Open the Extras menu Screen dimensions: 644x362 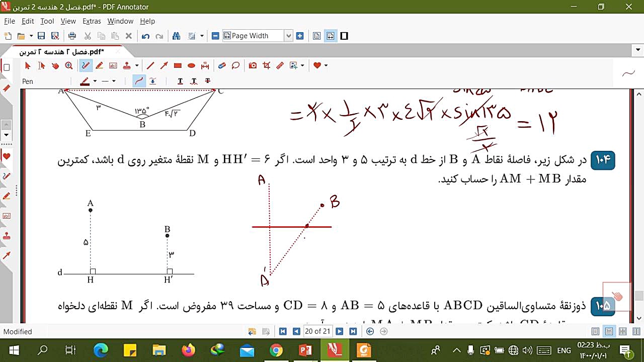(x=92, y=21)
